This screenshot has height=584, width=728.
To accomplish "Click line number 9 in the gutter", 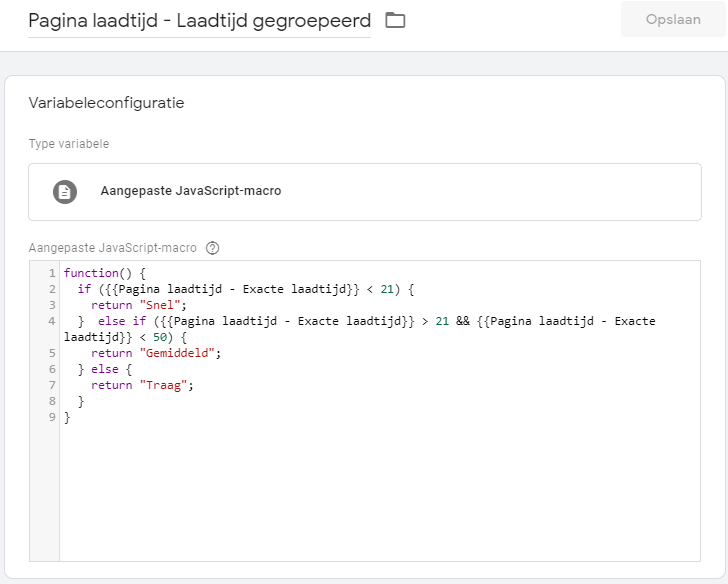I will tap(52, 417).
